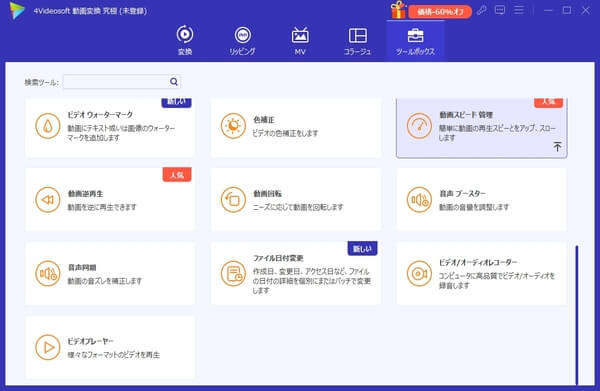Minimize the application window
This screenshot has height=391, width=600.
tap(548, 10)
